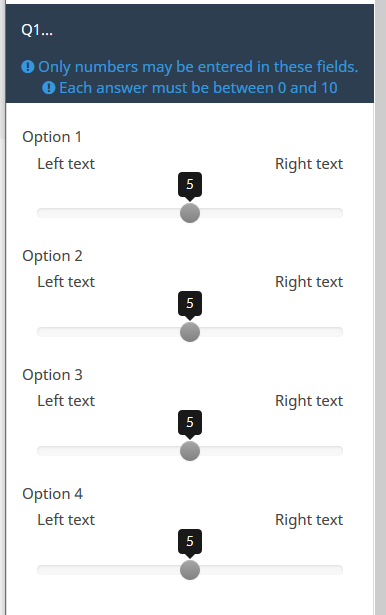Click the Option 4 slider handle
This screenshot has width=386, height=615.
(x=190, y=570)
